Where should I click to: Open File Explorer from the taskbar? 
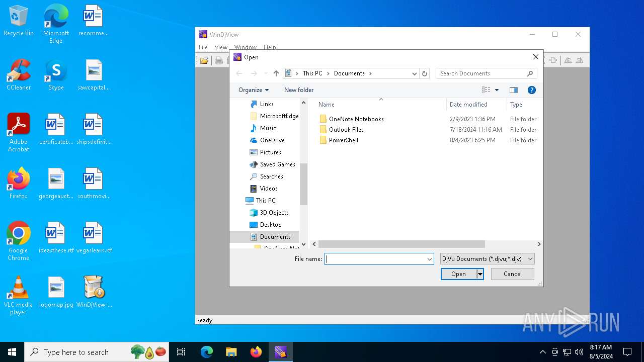[x=231, y=352]
